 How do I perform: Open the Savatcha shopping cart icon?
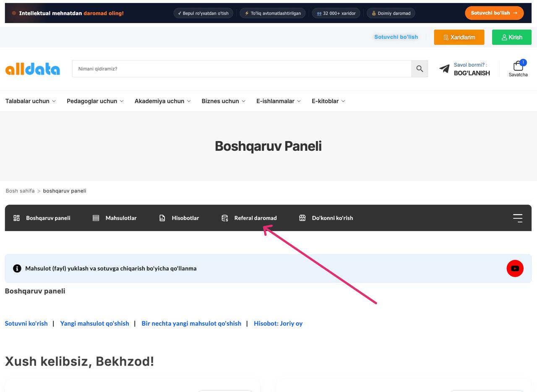coord(518,66)
